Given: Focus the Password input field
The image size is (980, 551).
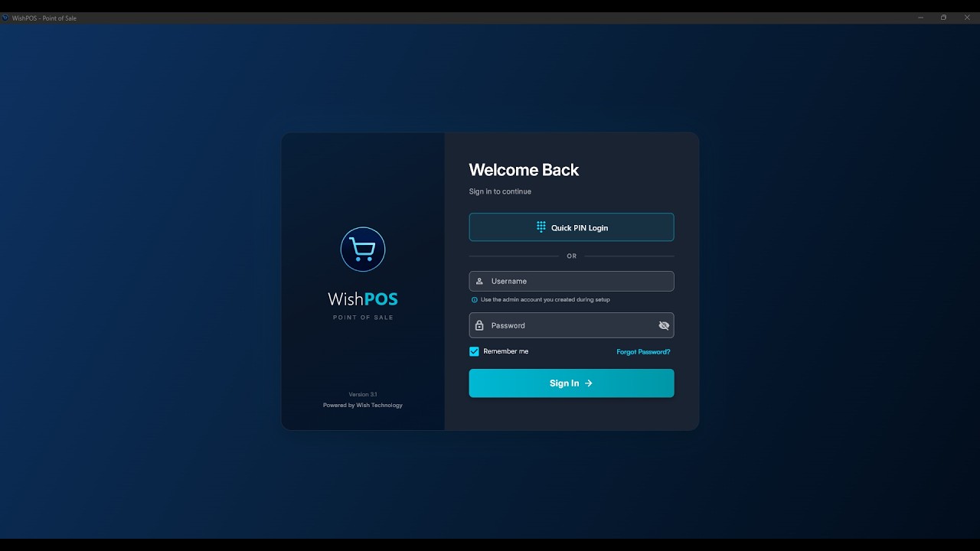Looking at the screenshot, I should (x=571, y=325).
